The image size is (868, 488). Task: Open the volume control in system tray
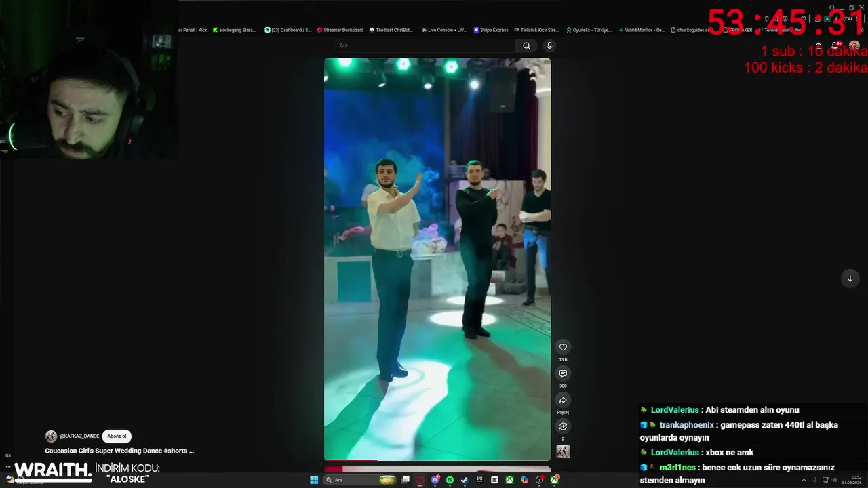pos(833,480)
